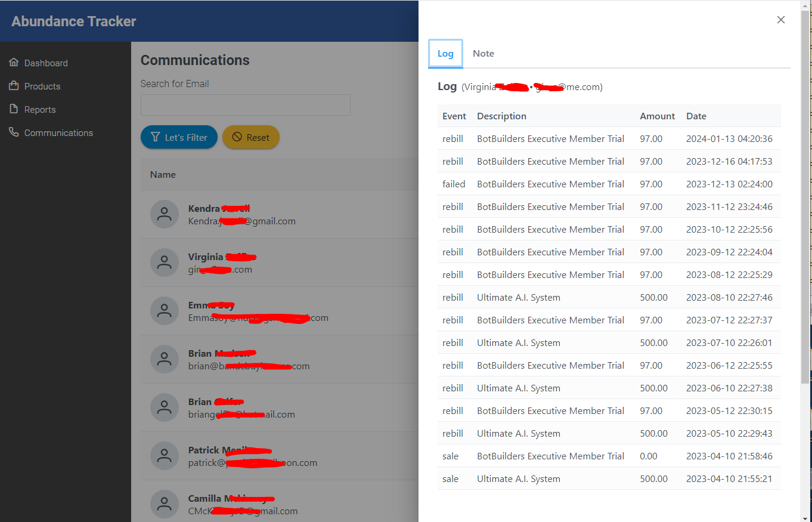The width and height of the screenshot is (812, 522).
Task: Click date 2023-11-12 23:24:46
Action: coord(729,207)
